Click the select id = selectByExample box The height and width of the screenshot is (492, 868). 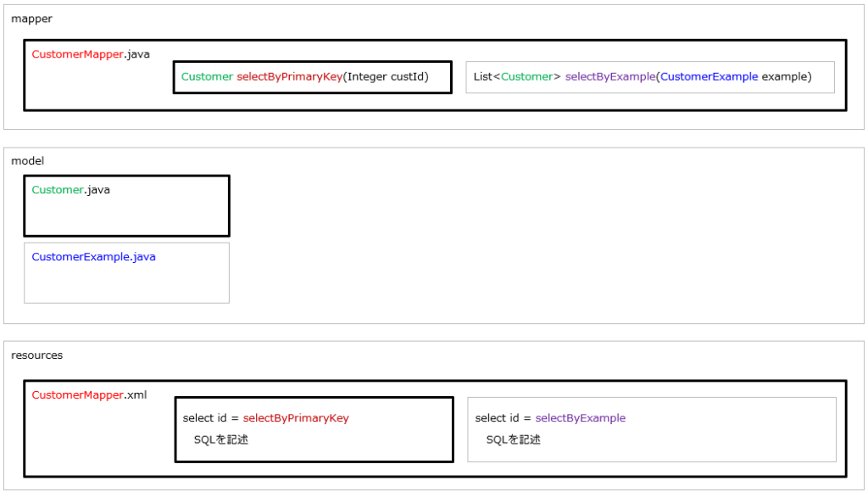pos(651,428)
